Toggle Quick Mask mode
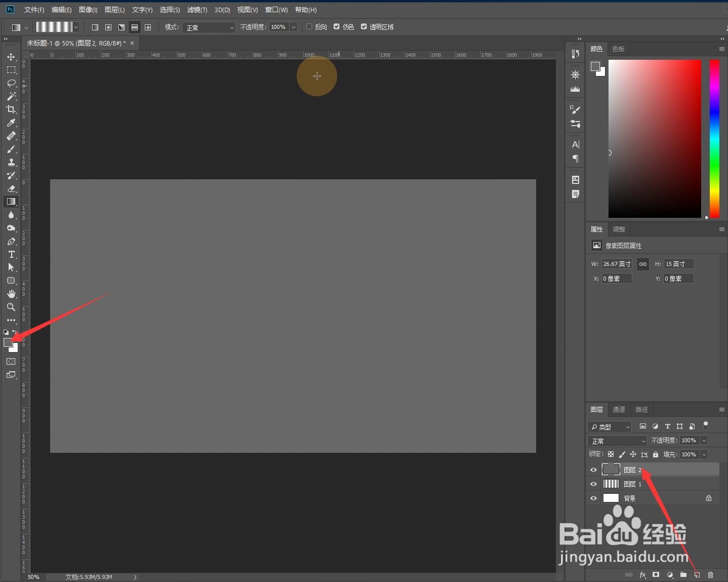728x582 pixels. tap(11, 361)
